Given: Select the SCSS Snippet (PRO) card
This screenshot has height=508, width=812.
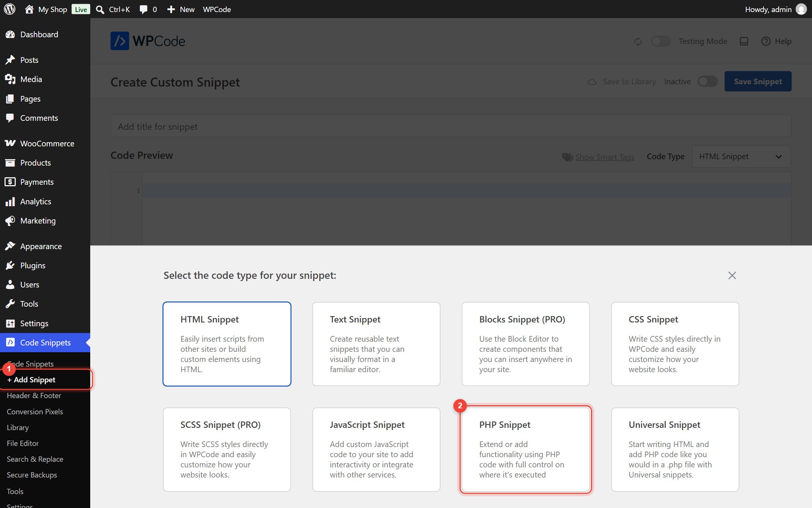Looking at the screenshot, I should [227, 449].
